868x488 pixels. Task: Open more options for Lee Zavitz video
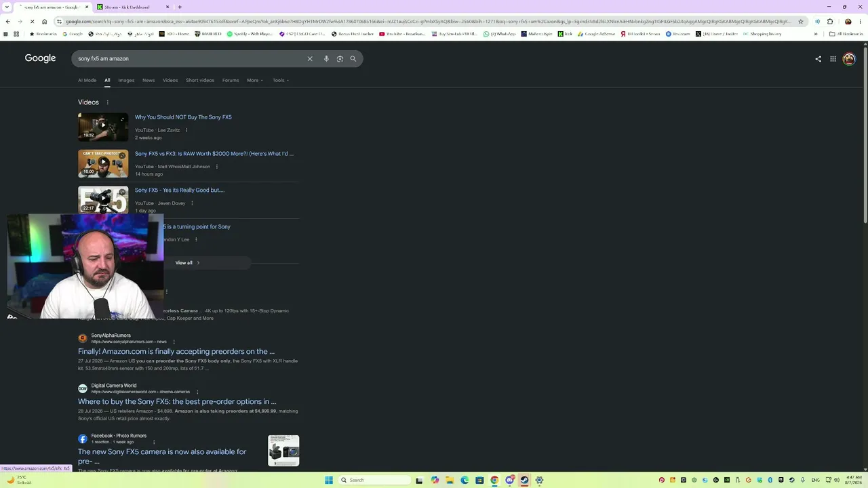coord(186,130)
